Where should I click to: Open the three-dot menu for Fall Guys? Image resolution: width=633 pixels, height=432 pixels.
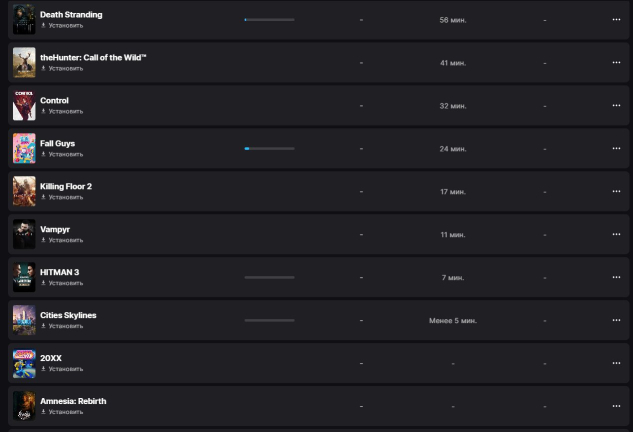616,148
